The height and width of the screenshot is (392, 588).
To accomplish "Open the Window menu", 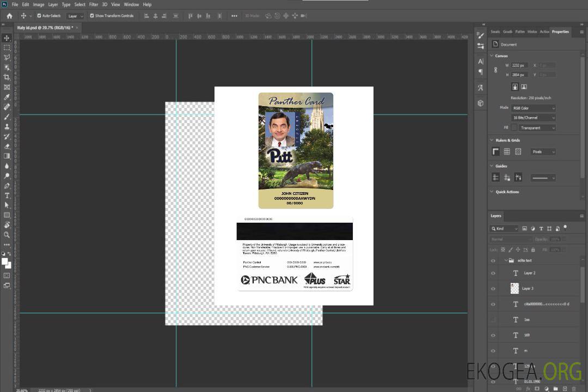I will coord(131,4).
